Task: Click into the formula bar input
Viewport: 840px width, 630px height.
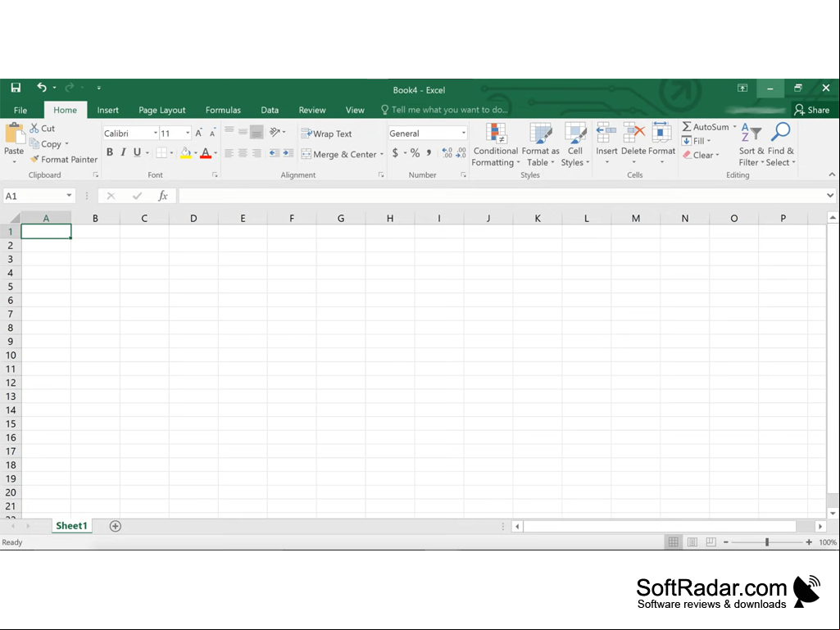Action: [501, 196]
